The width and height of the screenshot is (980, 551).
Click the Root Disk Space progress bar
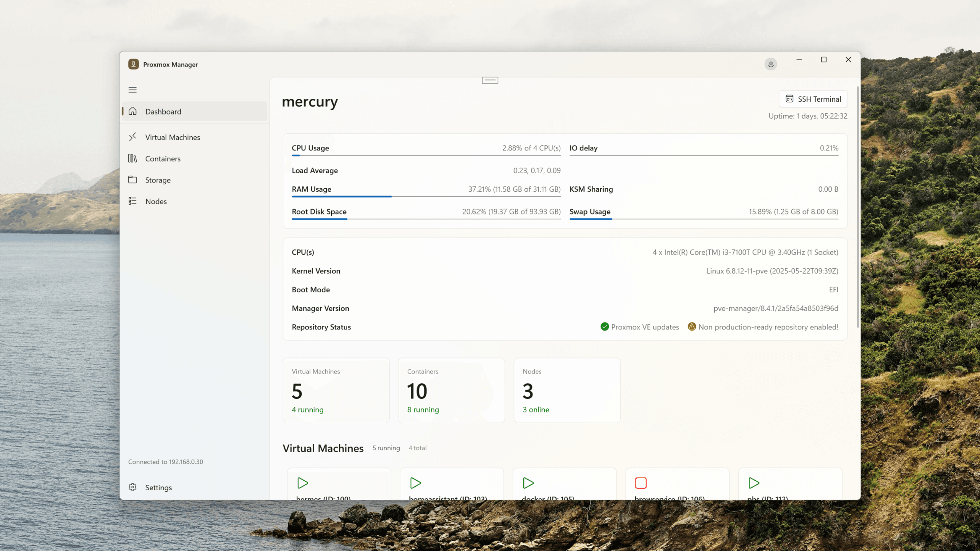coord(426,219)
